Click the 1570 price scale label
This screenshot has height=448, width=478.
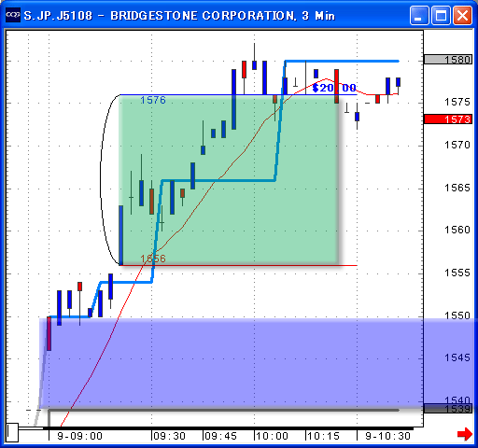457,145
